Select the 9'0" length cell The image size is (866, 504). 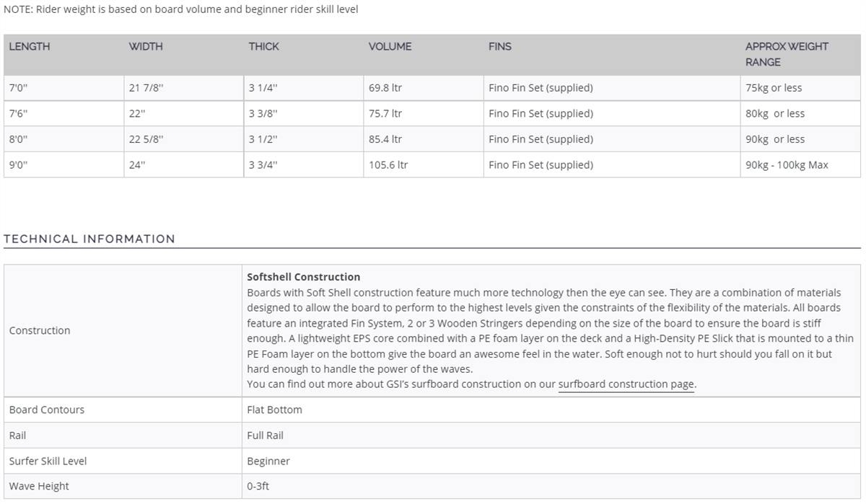64,164
